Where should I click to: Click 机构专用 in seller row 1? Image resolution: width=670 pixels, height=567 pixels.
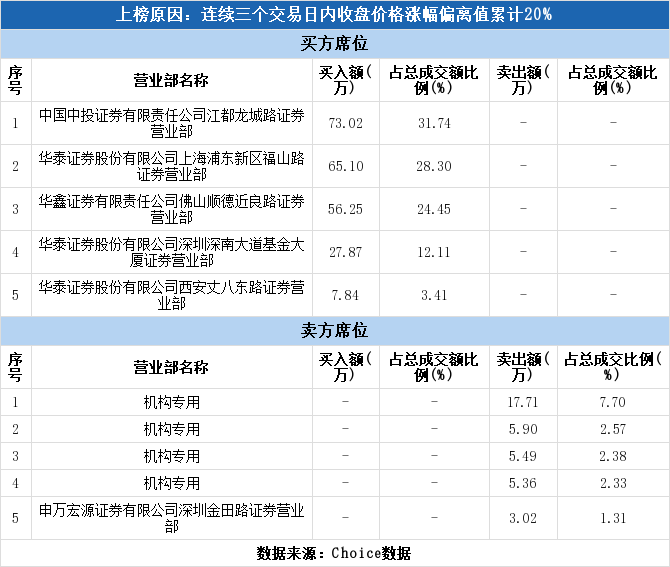pyautogui.click(x=172, y=402)
